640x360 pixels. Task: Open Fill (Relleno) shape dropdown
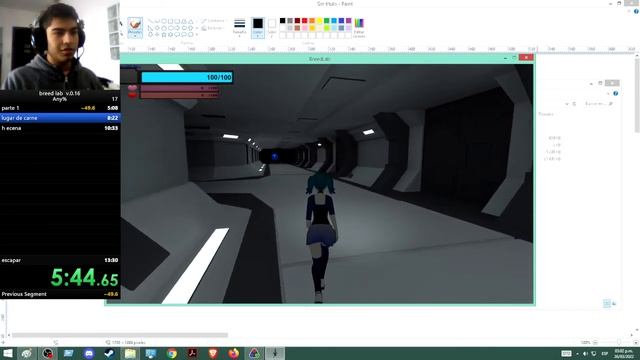[213, 28]
